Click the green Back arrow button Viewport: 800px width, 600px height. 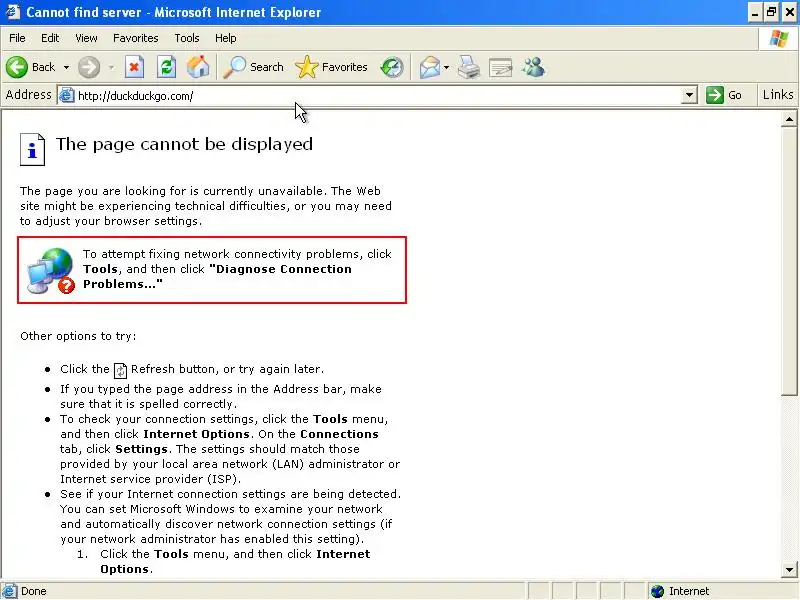pyautogui.click(x=17, y=67)
